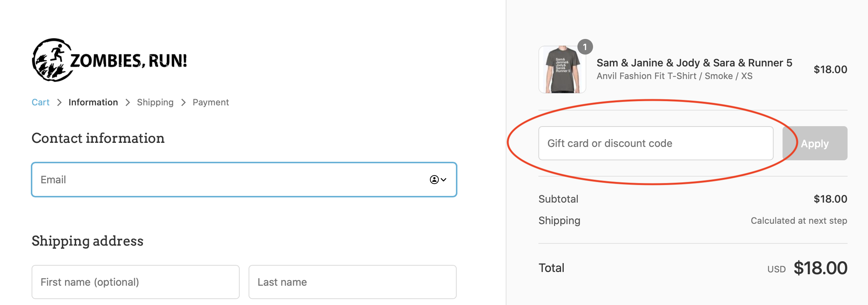
Task: Focus the Last name field
Action: [353, 282]
